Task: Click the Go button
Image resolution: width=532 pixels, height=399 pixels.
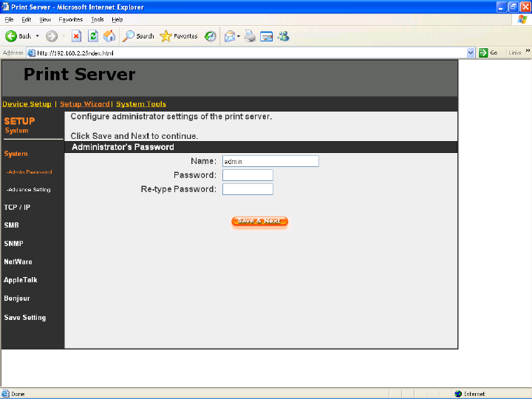Action: coord(488,53)
